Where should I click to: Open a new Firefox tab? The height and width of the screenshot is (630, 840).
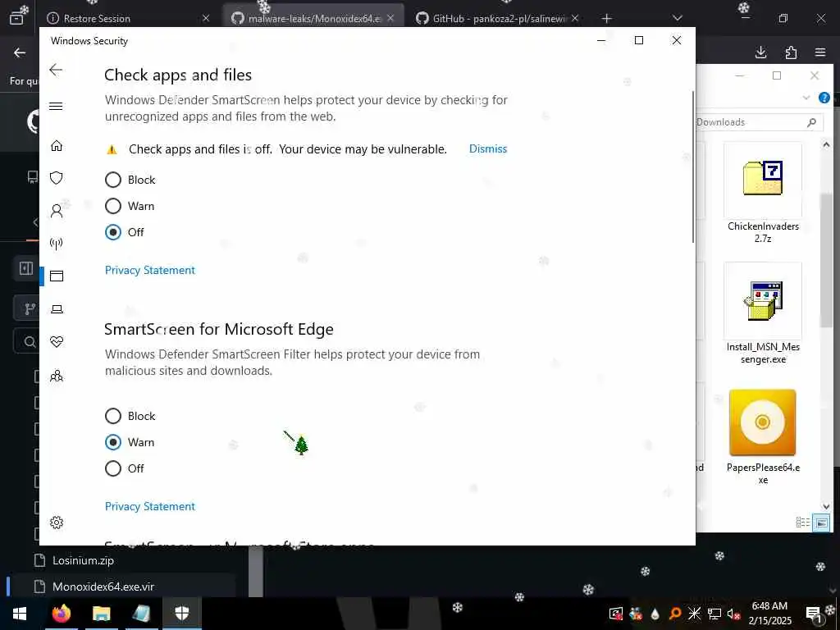[606, 19]
